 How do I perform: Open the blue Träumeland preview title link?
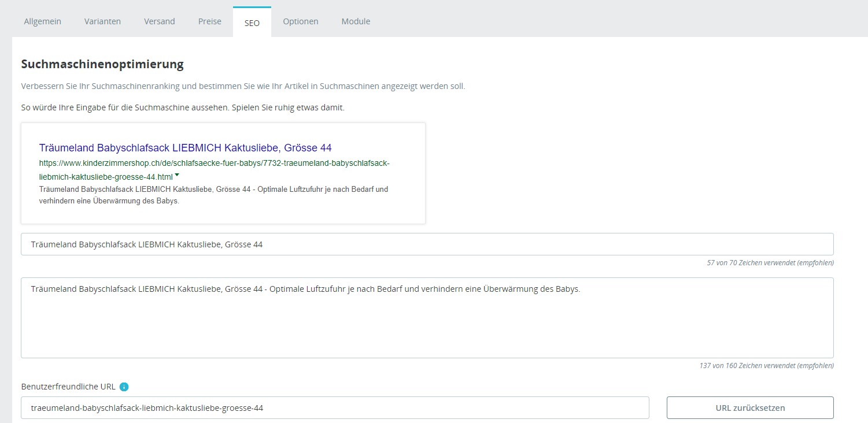[186, 148]
